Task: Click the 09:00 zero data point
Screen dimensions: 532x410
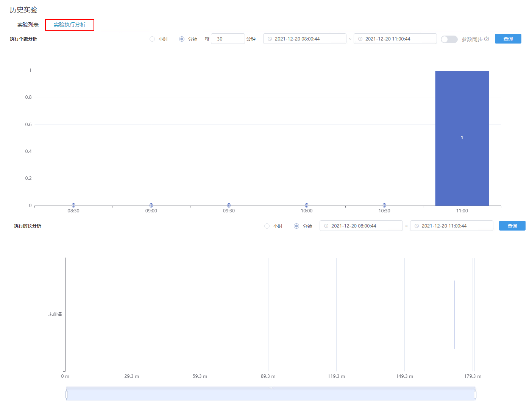Action: pos(151,205)
